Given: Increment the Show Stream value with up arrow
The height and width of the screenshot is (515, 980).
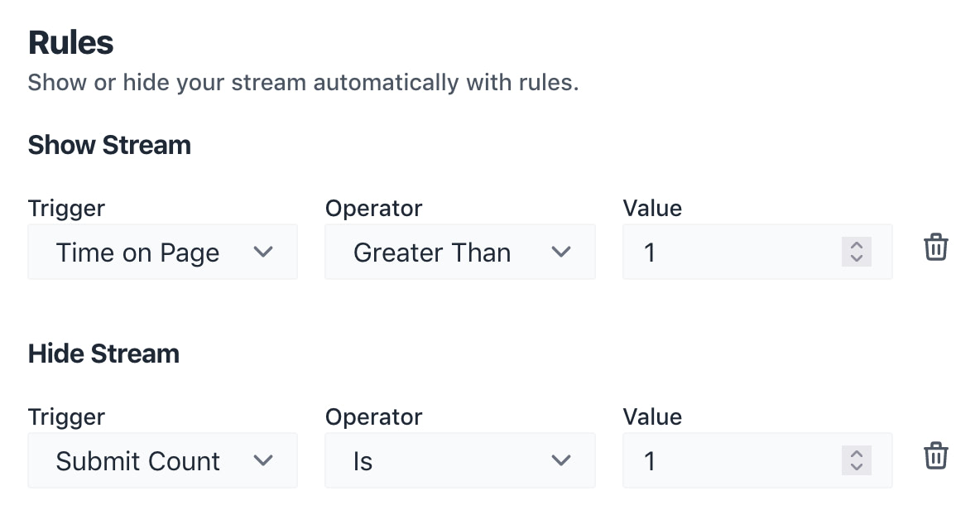Looking at the screenshot, I should pyautogui.click(x=857, y=245).
